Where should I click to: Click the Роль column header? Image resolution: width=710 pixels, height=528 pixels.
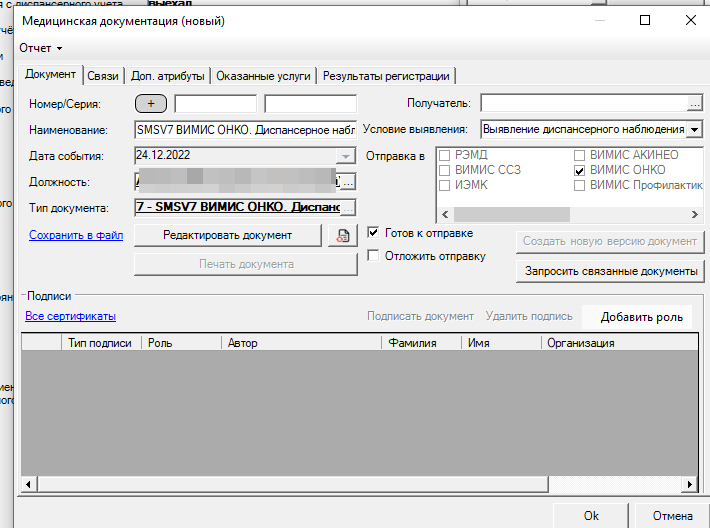(181, 343)
